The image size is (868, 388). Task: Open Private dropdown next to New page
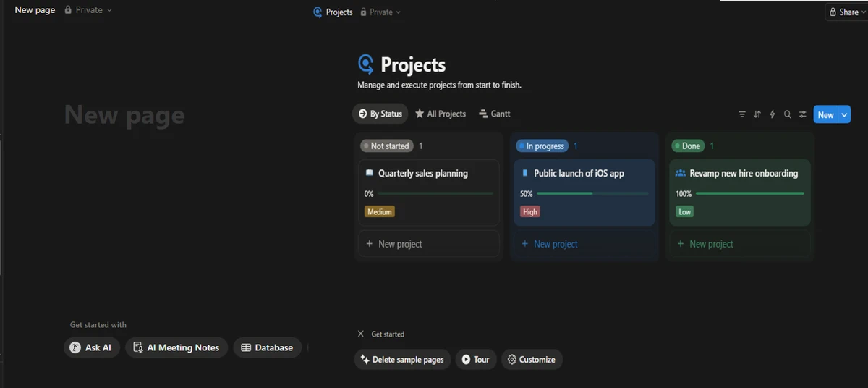[x=89, y=10]
